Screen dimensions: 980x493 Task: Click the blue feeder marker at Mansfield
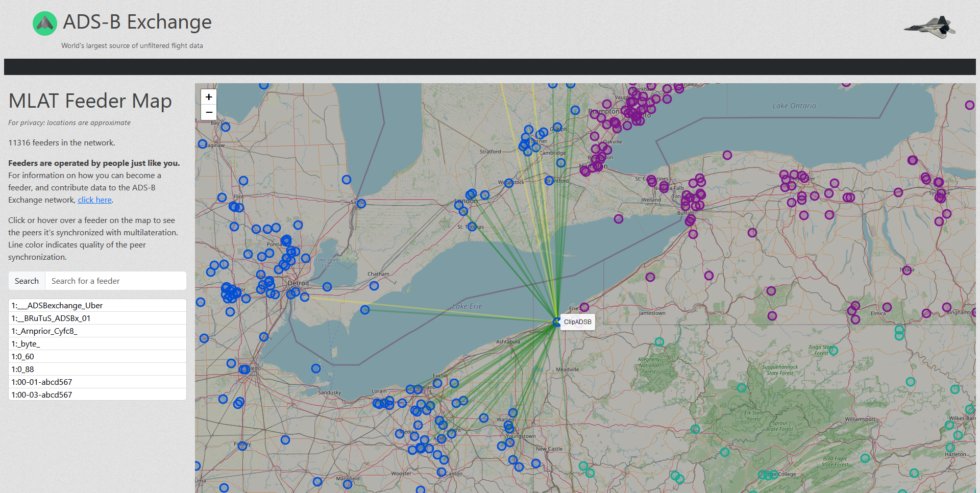tap(348, 484)
